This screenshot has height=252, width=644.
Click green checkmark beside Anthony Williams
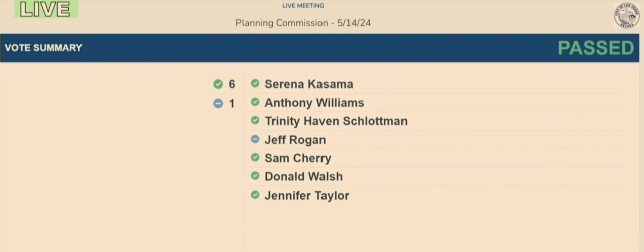[255, 102]
